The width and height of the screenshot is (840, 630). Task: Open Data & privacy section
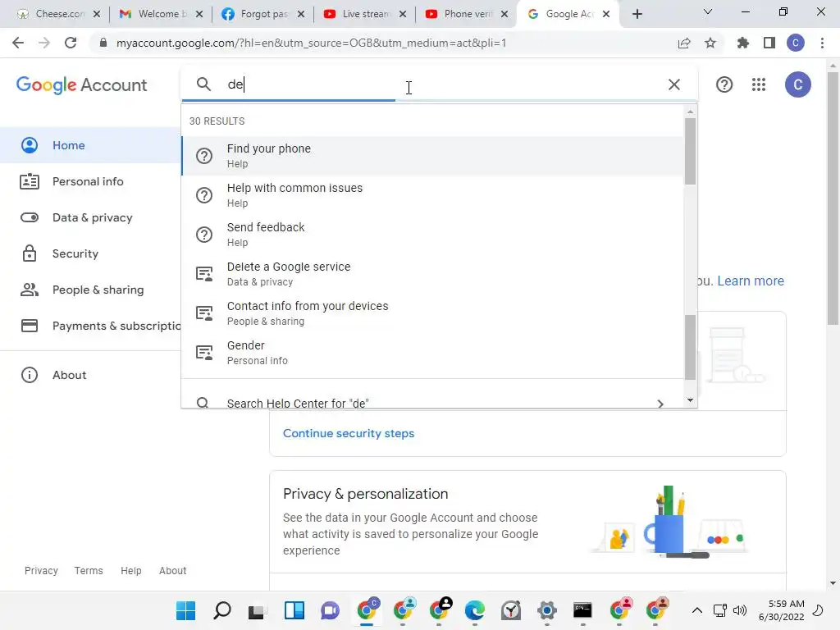[x=90, y=217]
